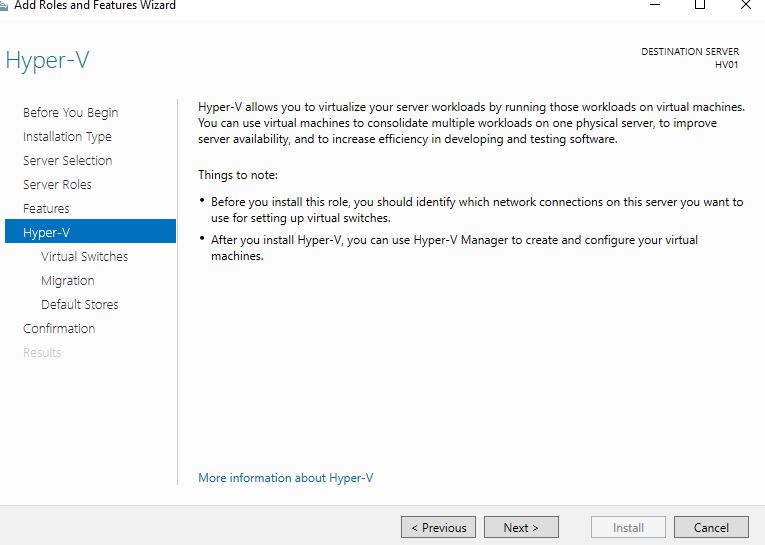Go to the Before You Begin step

70,113
